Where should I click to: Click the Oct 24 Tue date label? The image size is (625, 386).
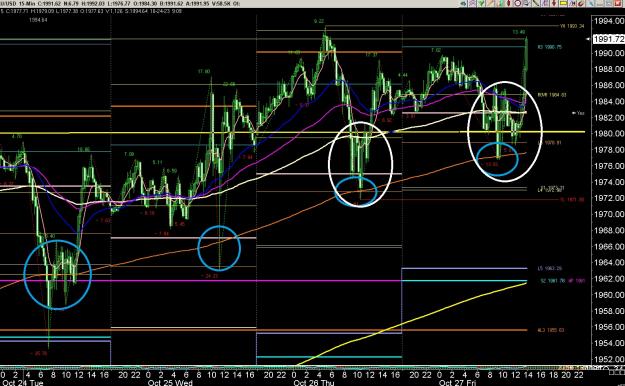point(22,383)
